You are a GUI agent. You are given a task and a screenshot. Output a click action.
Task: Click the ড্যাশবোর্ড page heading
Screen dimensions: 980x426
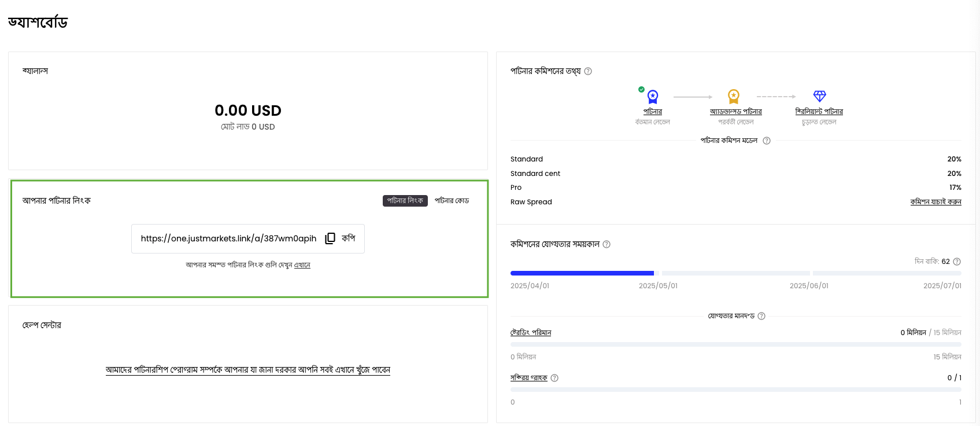tap(38, 23)
